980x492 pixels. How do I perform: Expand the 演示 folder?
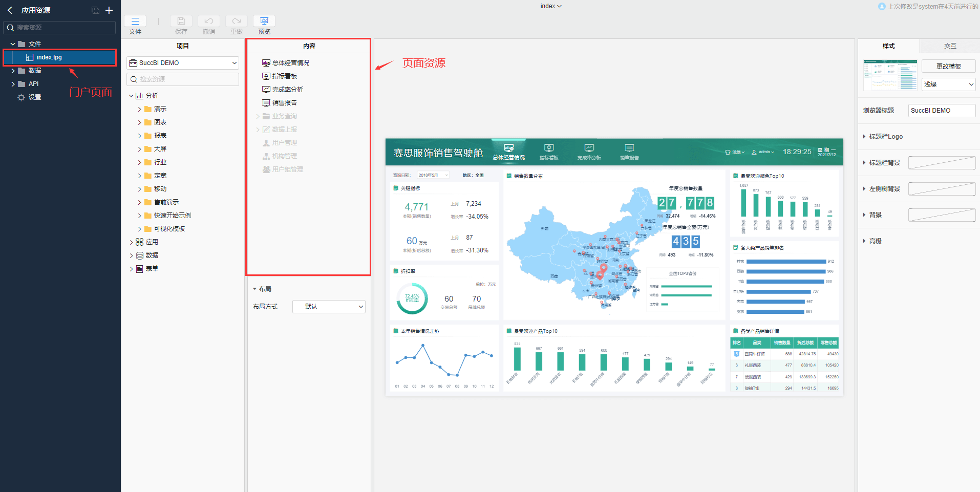tap(139, 109)
